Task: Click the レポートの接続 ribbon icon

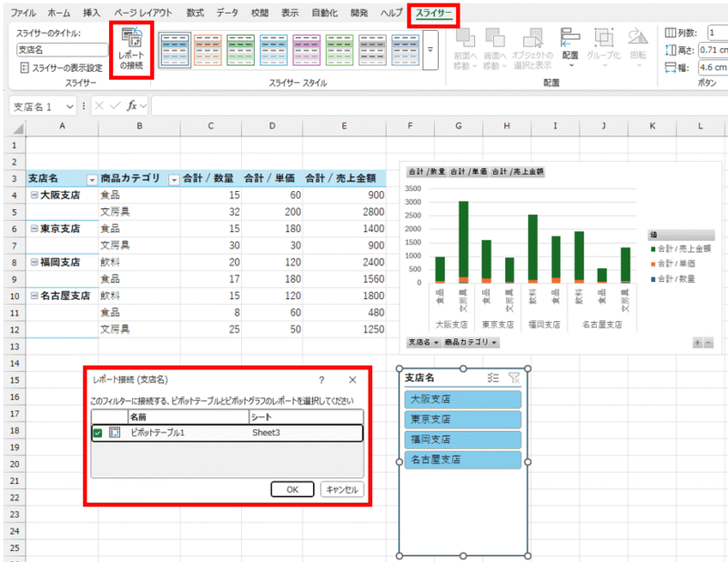Action: [x=131, y=48]
